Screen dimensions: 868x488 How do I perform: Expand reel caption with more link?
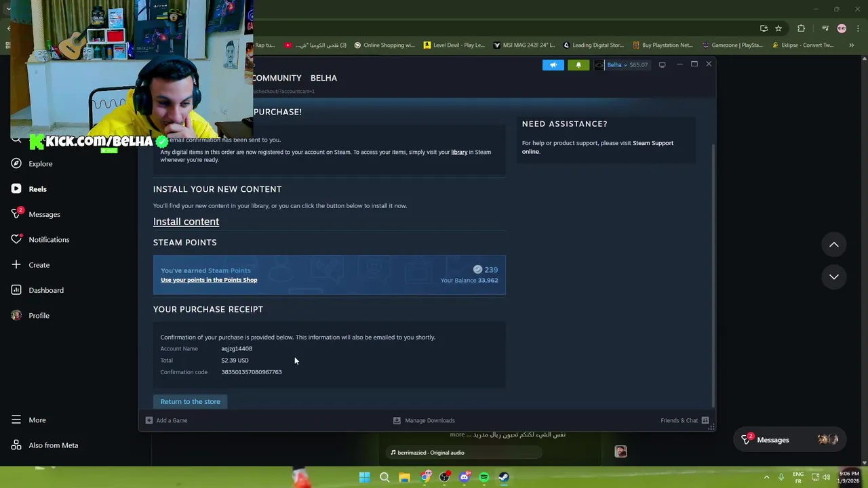point(458,434)
